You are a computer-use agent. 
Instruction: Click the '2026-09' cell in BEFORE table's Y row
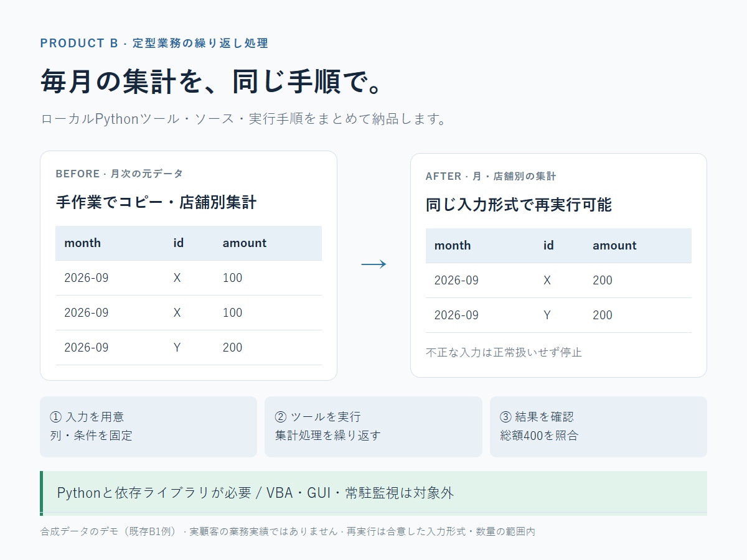pos(87,348)
